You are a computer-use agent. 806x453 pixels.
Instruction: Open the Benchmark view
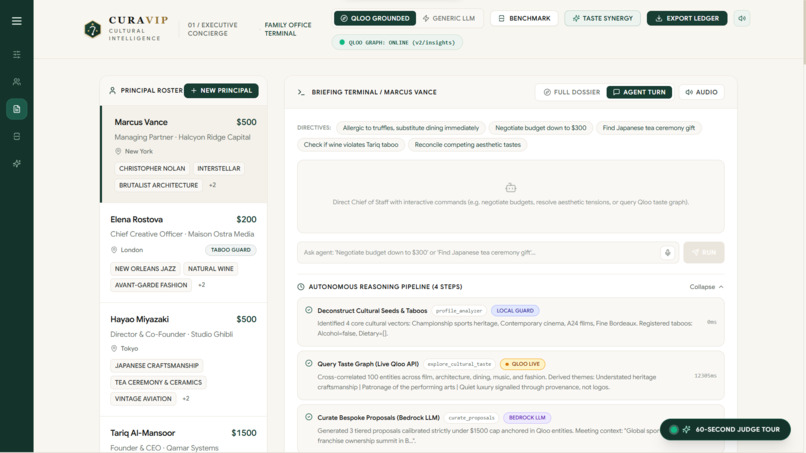click(524, 19)
